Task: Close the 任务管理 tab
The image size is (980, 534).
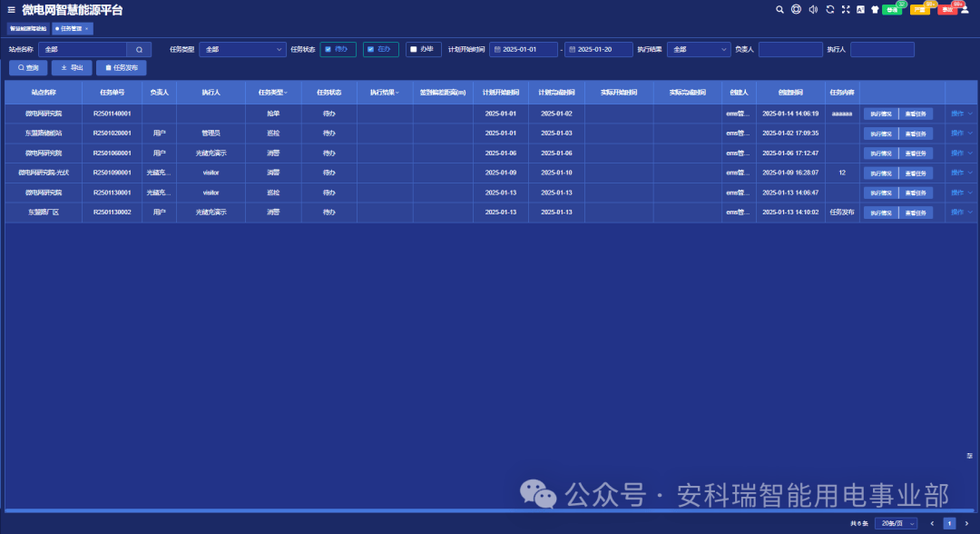Action: [x=87, y=29]
